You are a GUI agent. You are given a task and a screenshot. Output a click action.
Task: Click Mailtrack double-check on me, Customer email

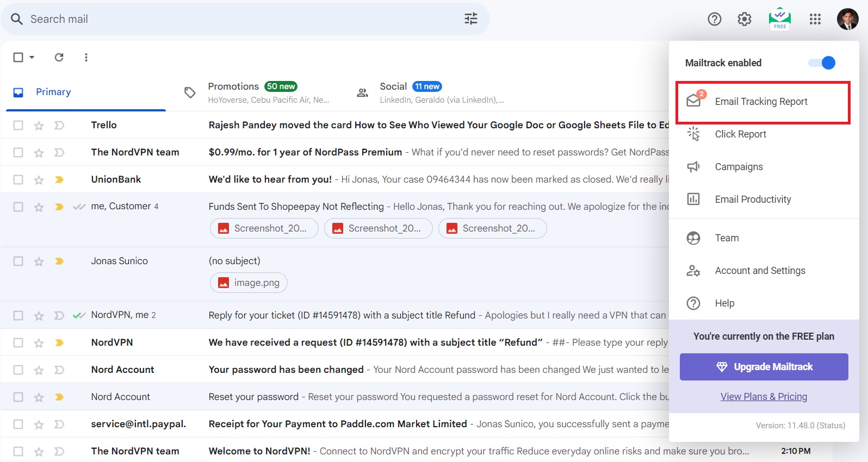click(79, 207)
